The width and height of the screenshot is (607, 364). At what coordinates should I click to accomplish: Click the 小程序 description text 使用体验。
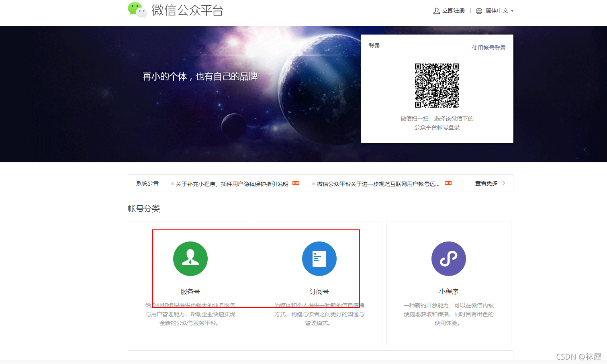click(x=448, y=323)
